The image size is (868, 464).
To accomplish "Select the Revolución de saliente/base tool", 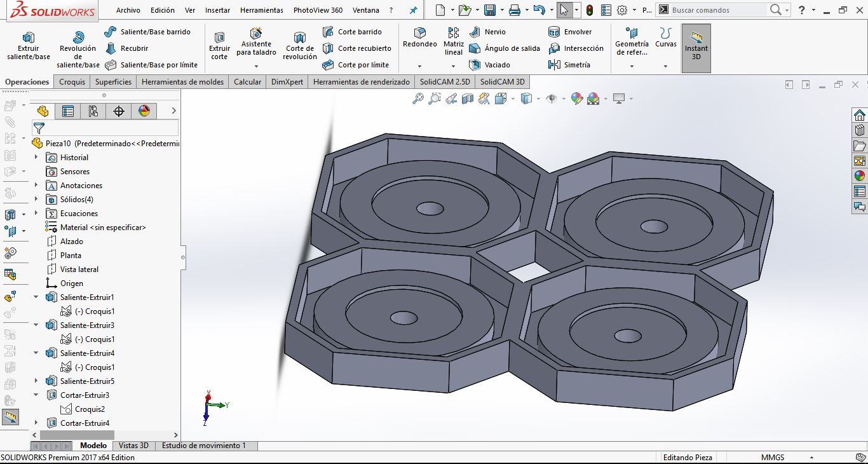I will click(78, 47).
